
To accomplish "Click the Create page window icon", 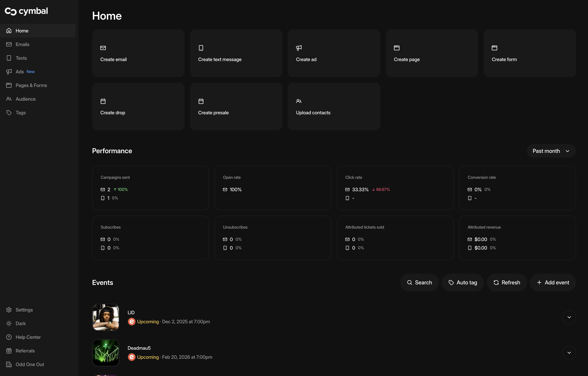I will [397, 48].
